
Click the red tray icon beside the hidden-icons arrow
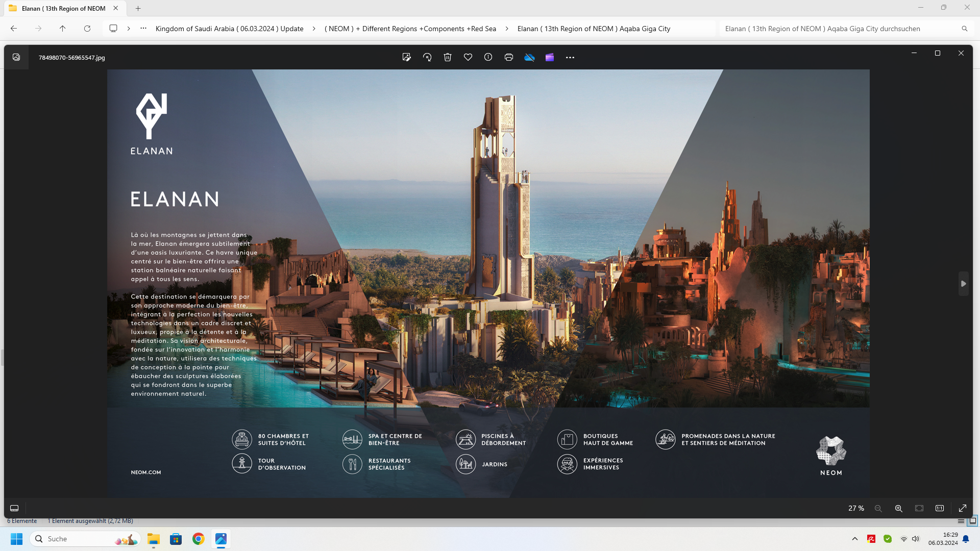click(871, 539)
